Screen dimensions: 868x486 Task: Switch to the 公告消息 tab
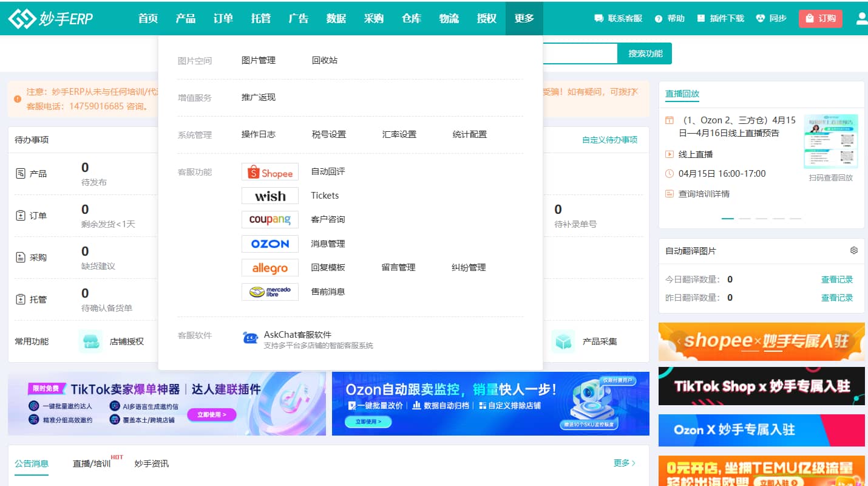(32, 464)
